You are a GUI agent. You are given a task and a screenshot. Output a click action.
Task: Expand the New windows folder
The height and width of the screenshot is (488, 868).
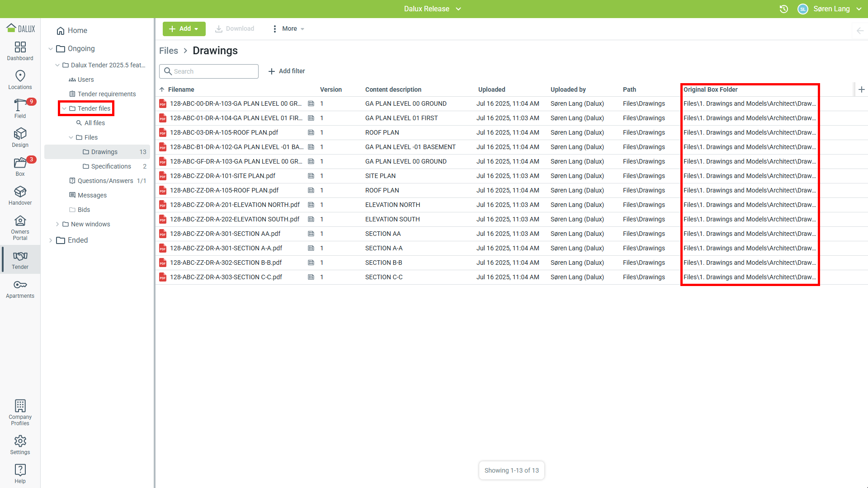(x=57, y=224)
